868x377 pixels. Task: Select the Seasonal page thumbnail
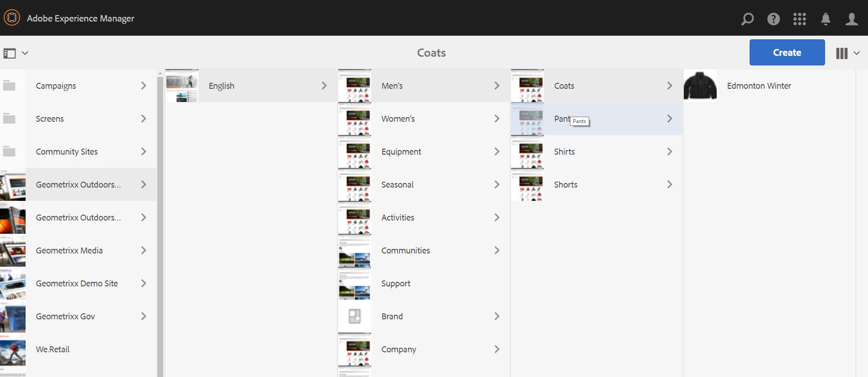pos(354,184)
